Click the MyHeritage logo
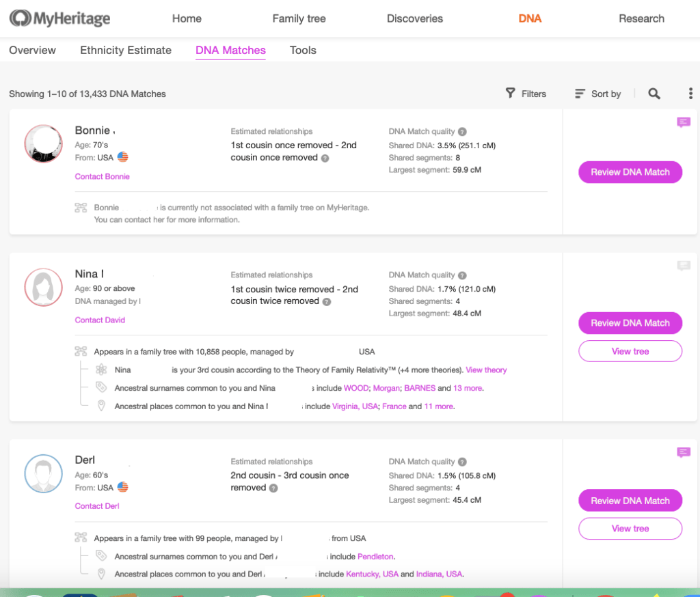The height and width of the screenshot is (597, 700). 59,18
